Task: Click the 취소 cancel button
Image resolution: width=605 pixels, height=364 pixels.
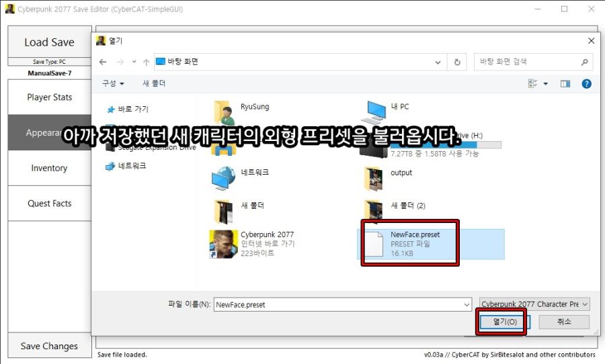Action: tap(564, 322)
